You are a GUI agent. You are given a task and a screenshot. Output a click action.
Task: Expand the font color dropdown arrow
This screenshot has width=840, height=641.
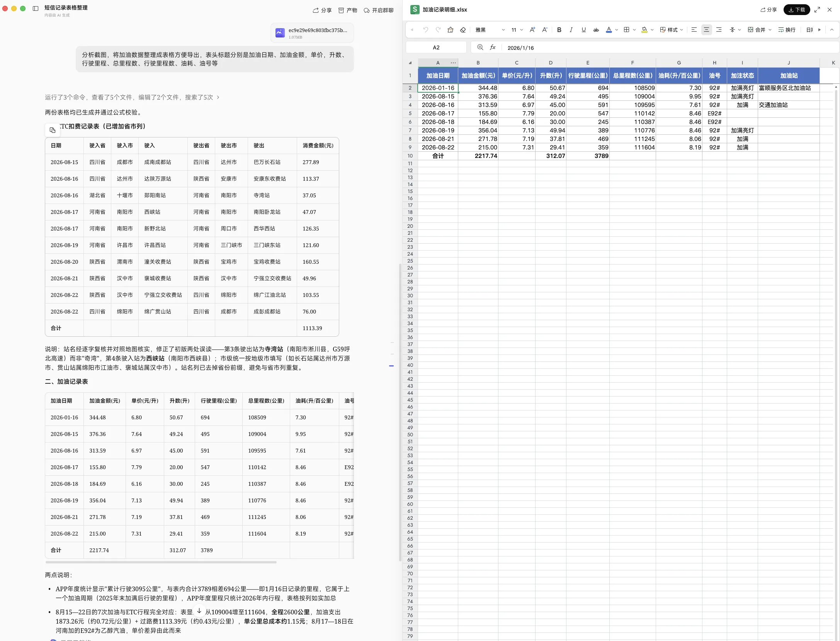pyautogui.click(x=617, y=30)
